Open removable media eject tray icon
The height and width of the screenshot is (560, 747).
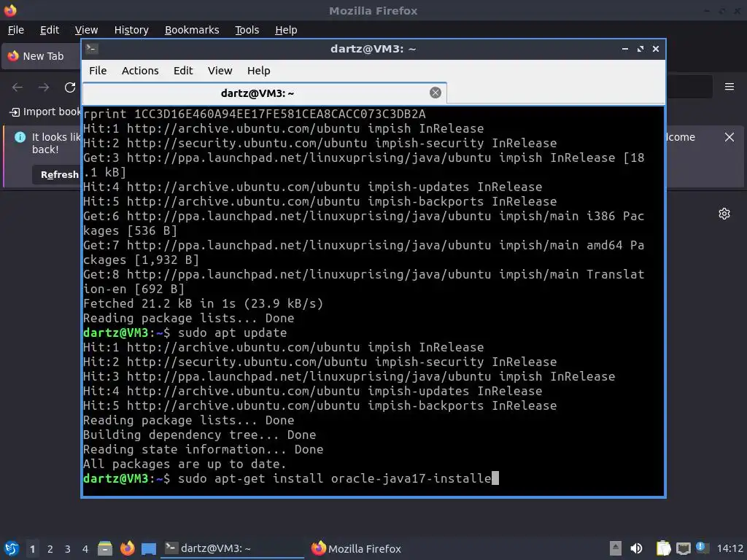click(615, 548)
